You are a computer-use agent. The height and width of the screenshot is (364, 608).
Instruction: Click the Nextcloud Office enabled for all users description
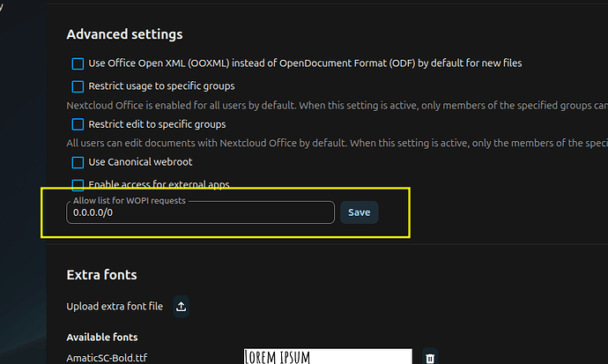[x=337, y=106]
